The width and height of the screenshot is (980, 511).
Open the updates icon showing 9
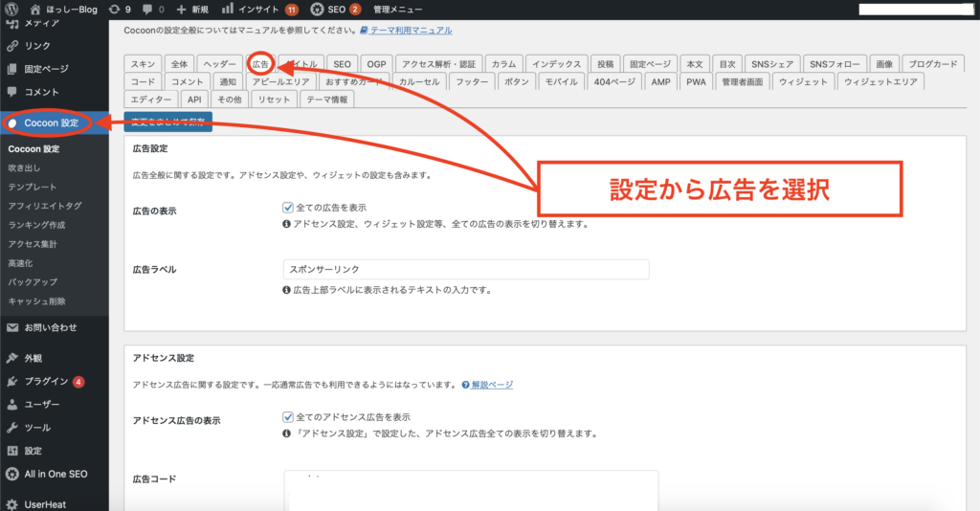tap(114, 10)
